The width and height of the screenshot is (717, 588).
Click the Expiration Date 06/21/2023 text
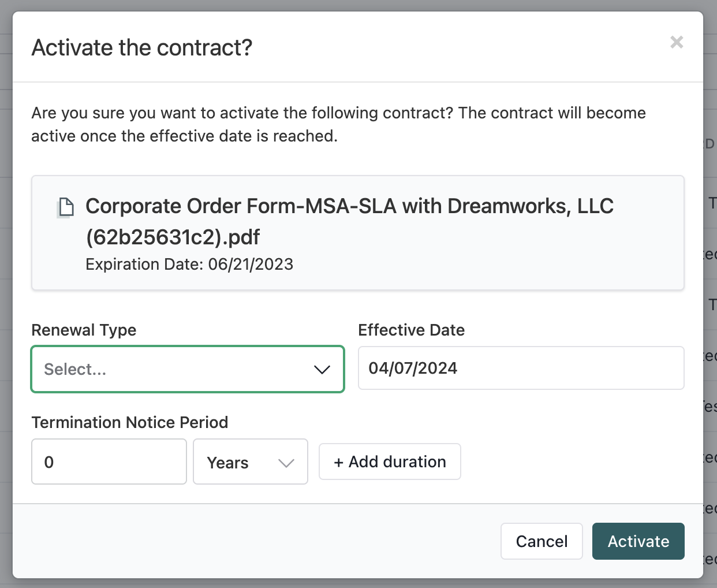(x=189, y=264)
